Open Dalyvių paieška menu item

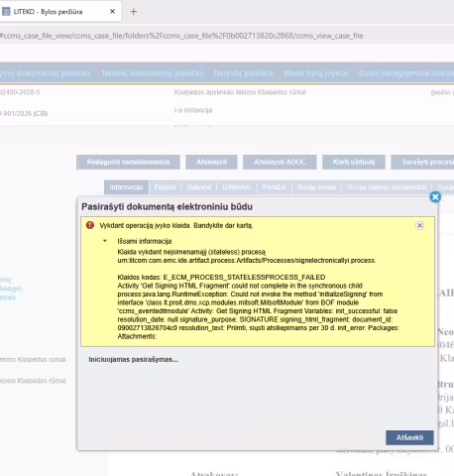pyautogui.click(x=243, y=73)
